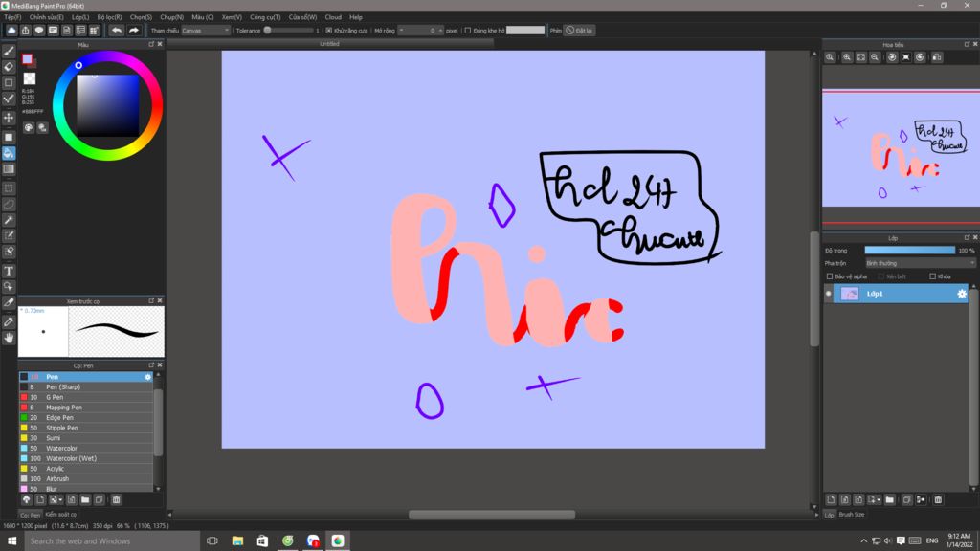Click the cloud icon in top toolbar
The width and height of the screenshot is (980, 551).
pyautogui.click(x=11, y=30)
